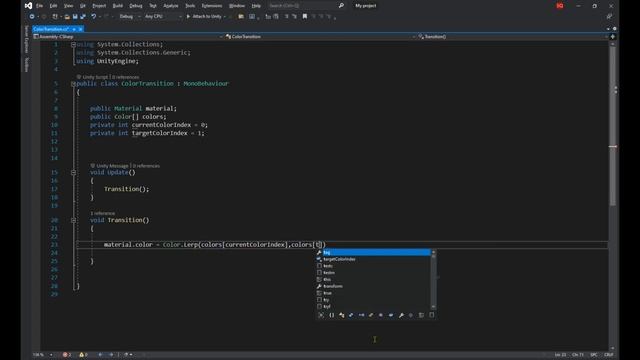Viewport: 640px width, 360px height.
Task: Collapse the ColorTransition class block
Action: pyautogui.click(x=73, y=84)
